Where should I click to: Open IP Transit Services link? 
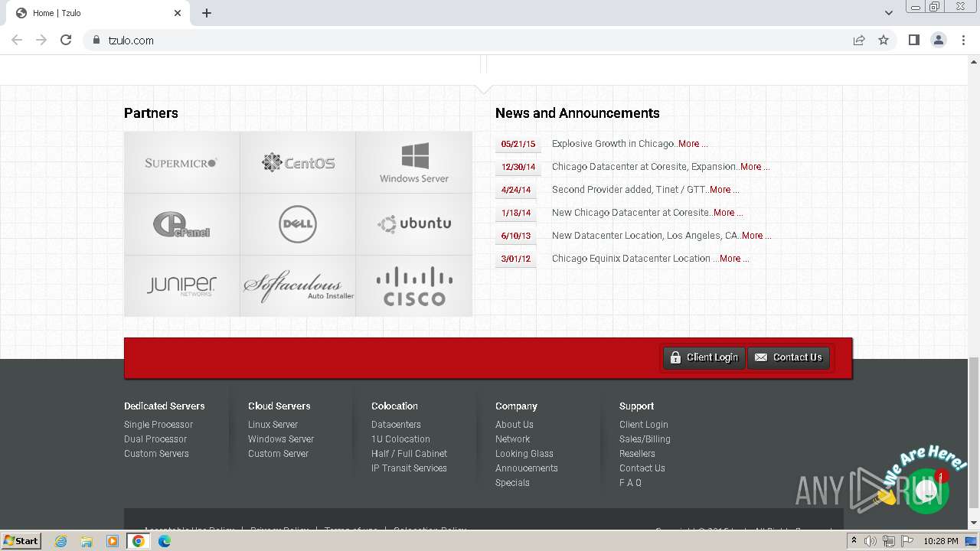409,468
